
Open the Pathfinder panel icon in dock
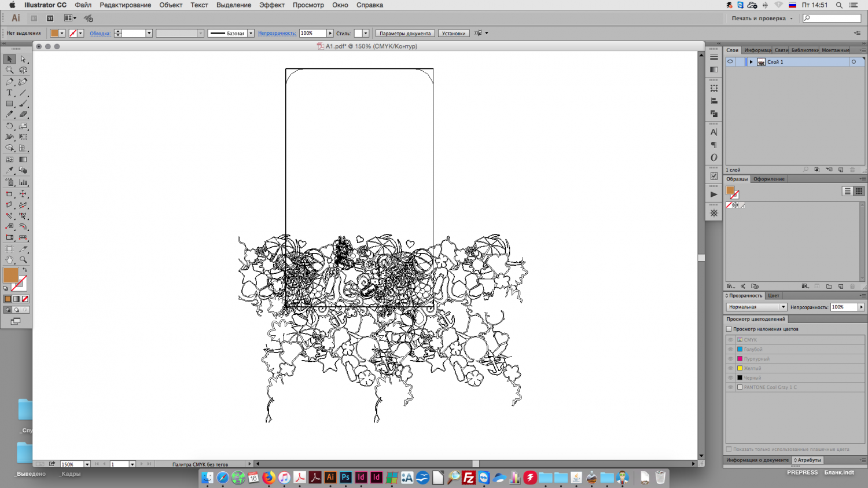coord(714,113)
